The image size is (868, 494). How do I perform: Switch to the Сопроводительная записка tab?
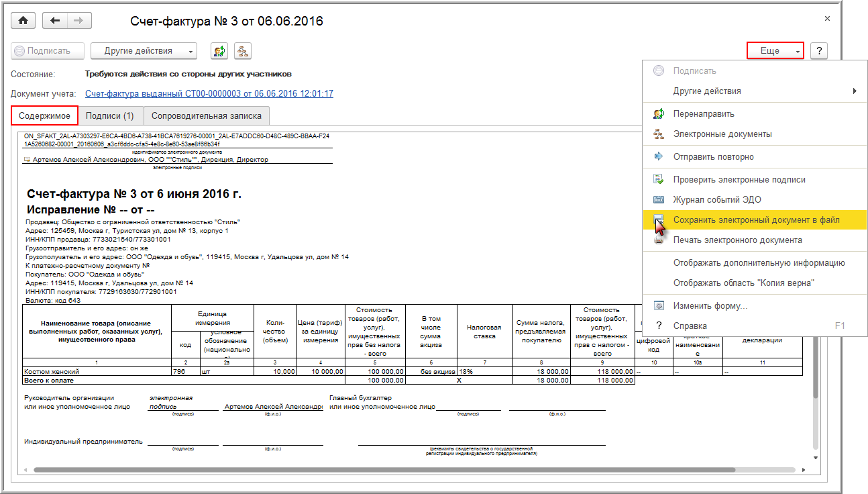pyautogui.click(x=207, y=115)
